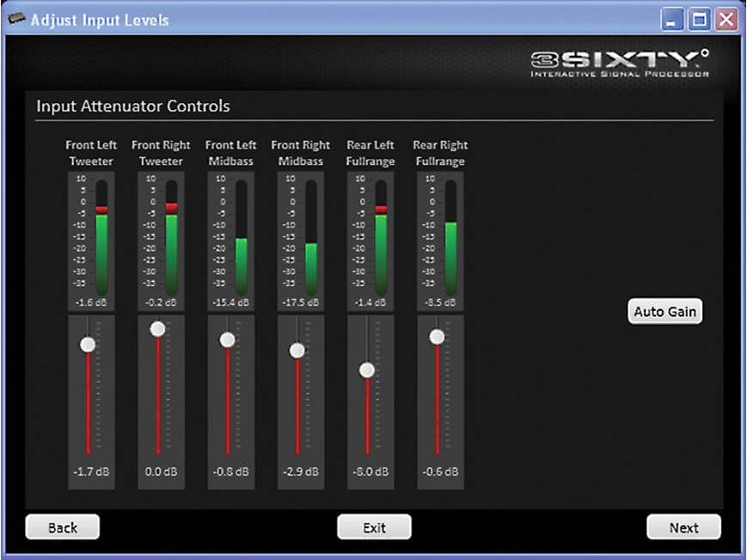
Task: Adjust the Front Left Tweeter gain slider
Action: click(89, 344)
